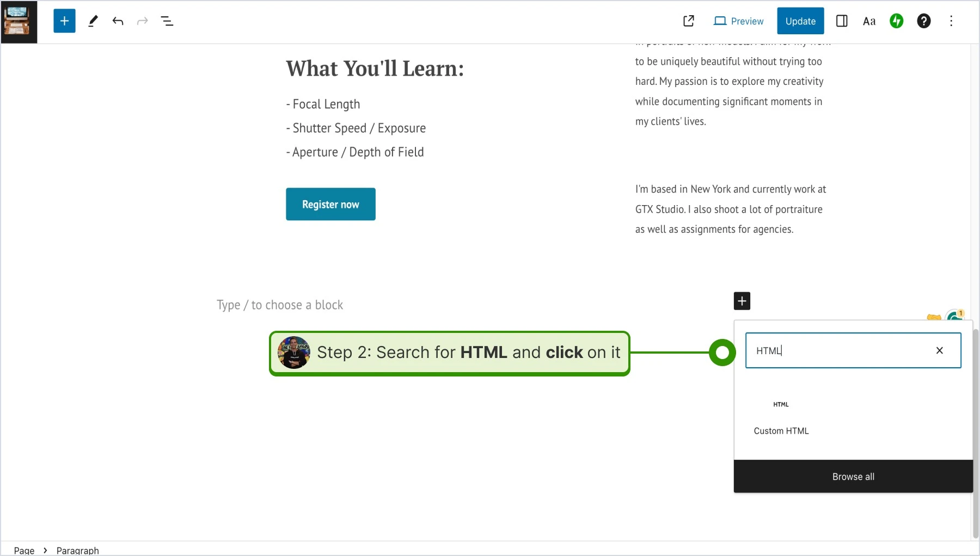This screenshot has height=556, width=980.
Task: Select the Tools pencil icon
Action: pos(93,21)
